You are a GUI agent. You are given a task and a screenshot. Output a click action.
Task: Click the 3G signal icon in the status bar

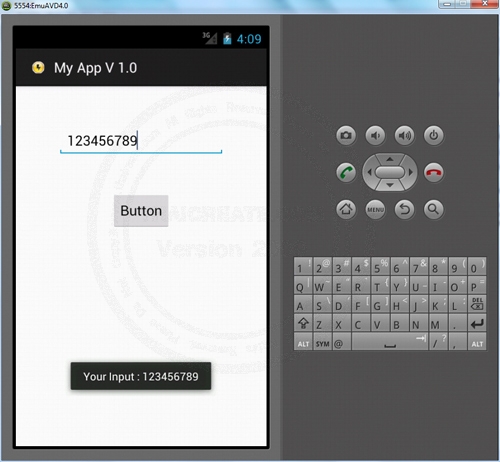[x=210, y=38]
